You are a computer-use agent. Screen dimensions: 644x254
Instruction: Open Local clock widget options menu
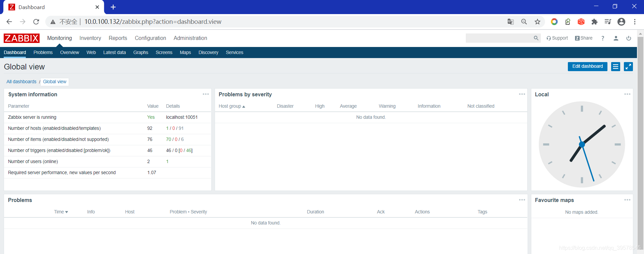(x=627, y=94)
